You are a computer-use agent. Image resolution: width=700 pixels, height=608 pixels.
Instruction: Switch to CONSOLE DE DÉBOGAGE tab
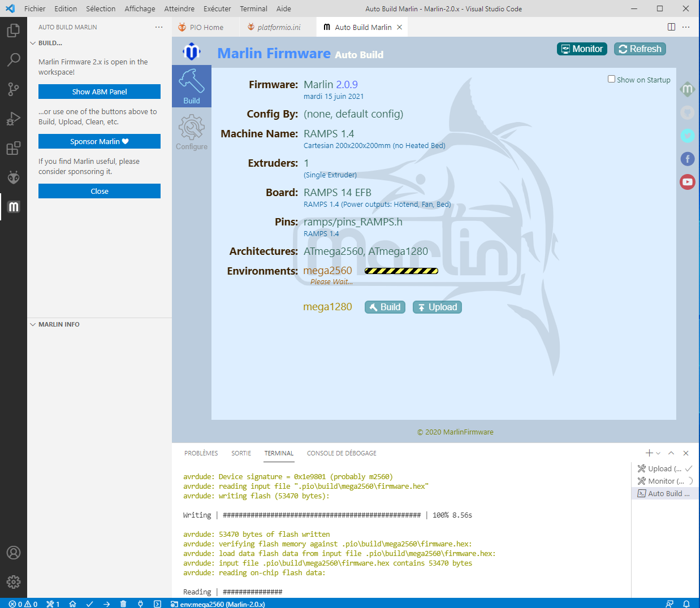(x=342, y=453)
